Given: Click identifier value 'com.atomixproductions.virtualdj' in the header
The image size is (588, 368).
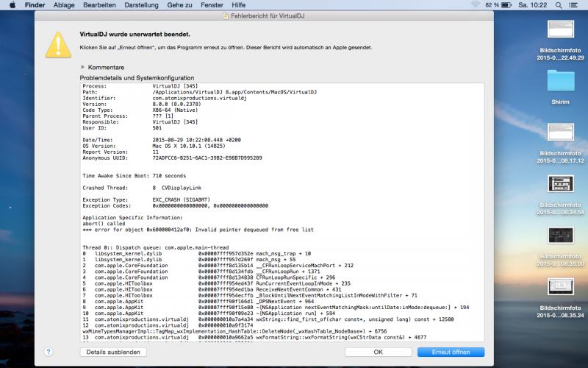Looking at the screenshot, I should [199, 98].
